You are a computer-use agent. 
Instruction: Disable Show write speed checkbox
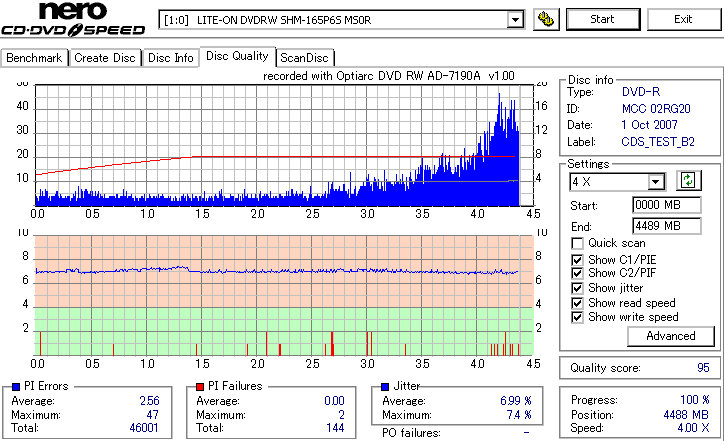click(x=577, y=317)
